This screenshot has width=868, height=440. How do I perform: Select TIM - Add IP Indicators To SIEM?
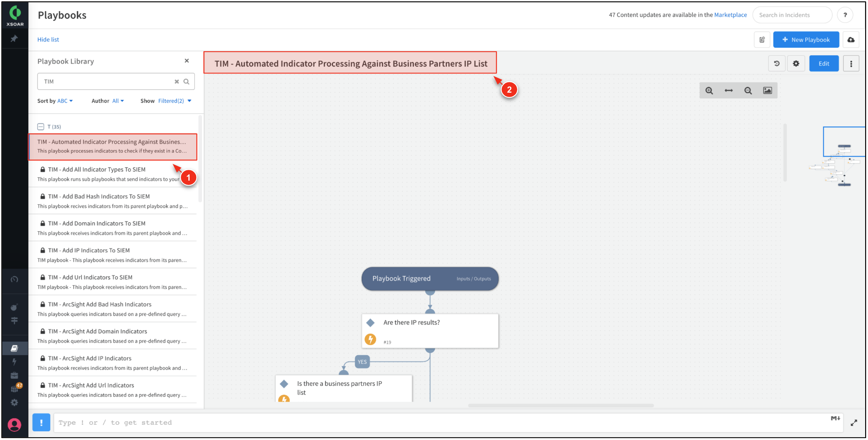point(113,255)
